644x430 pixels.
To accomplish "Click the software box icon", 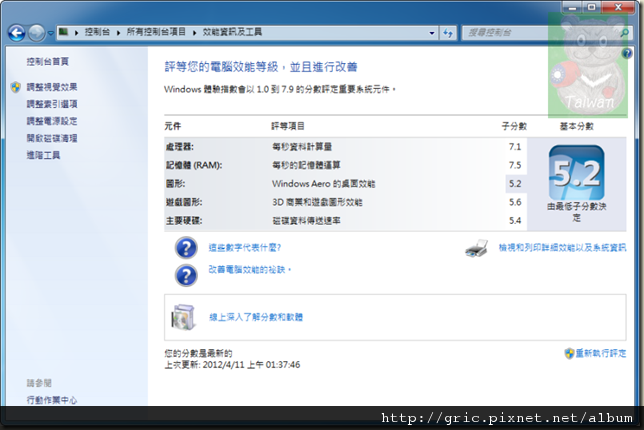I will [x=183, y=317].
